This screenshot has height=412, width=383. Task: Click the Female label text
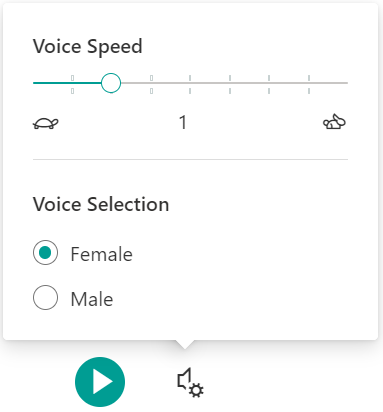[x=102, y=254]
